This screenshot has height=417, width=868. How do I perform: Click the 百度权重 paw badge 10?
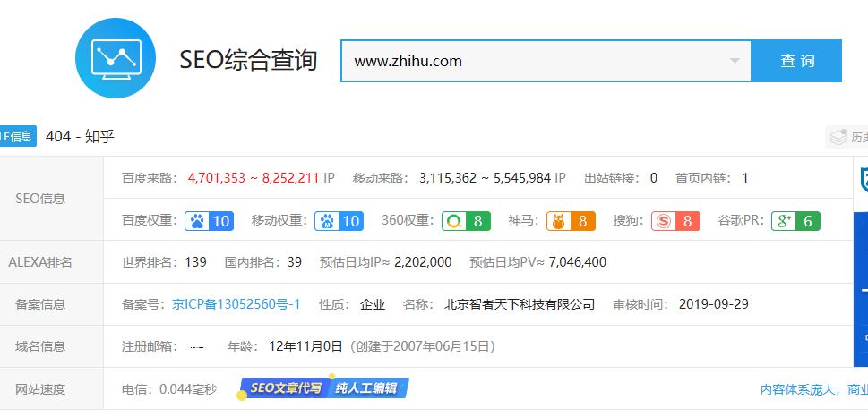[209, 221]
